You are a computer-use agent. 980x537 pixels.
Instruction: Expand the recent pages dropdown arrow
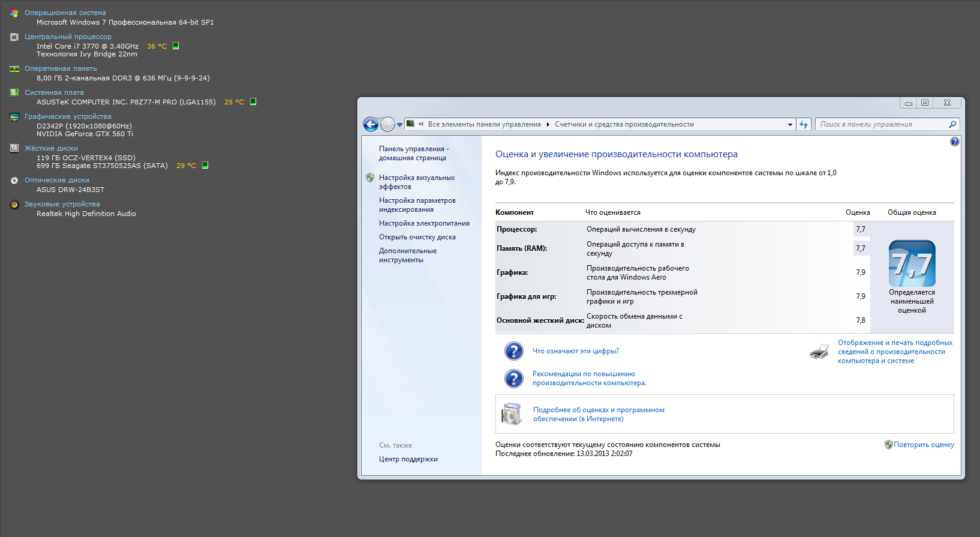point(400,125)
